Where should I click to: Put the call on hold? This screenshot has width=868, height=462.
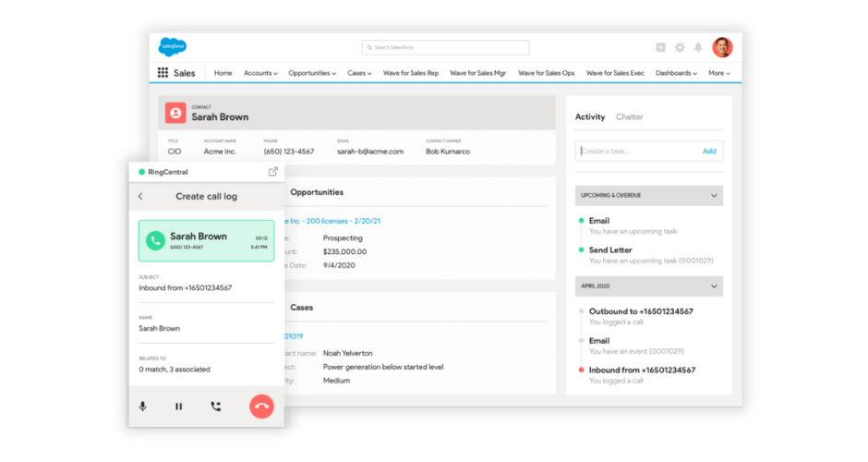point(179,406)
